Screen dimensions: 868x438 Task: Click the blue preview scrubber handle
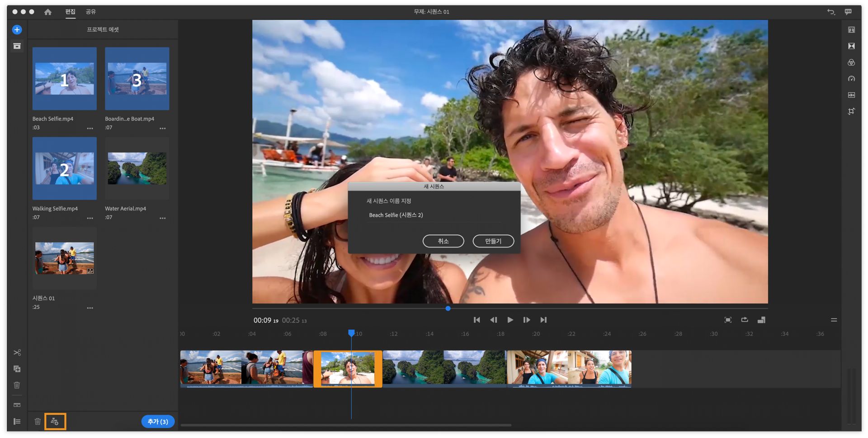pos(448,309)
